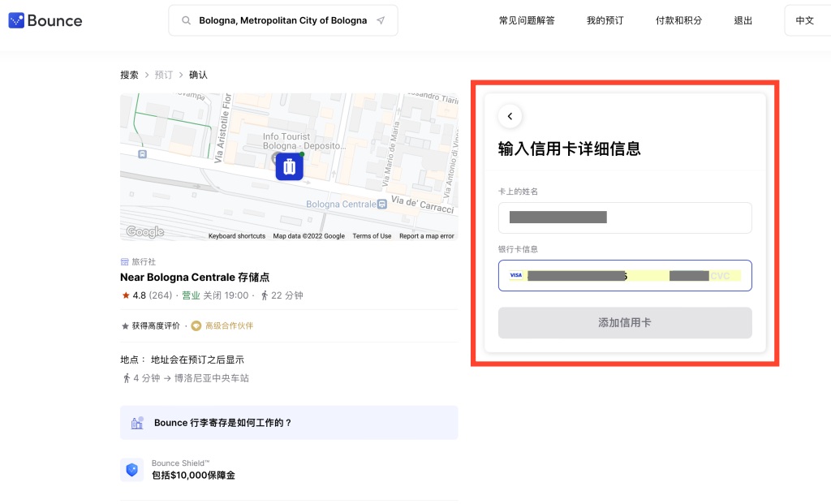831x504 pixels.
Task: Click 获得高度评价 label
Action: pos(156,326)
